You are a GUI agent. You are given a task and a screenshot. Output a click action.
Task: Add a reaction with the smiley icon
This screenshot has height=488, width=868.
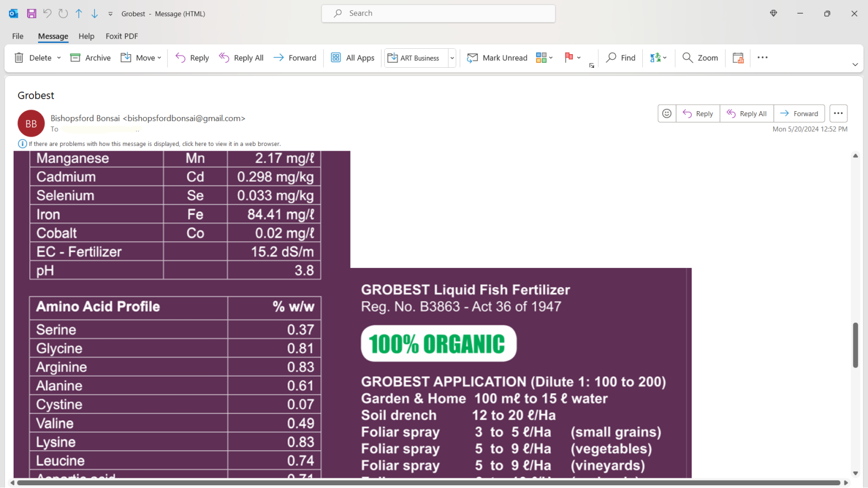tap(667, 113)
